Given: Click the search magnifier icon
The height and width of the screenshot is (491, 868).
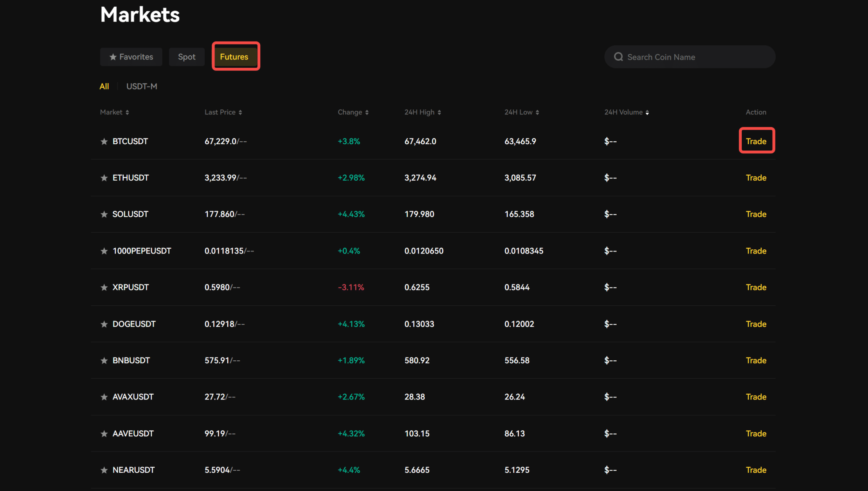Looking at the screenshot, I should (x=618, y=56).
